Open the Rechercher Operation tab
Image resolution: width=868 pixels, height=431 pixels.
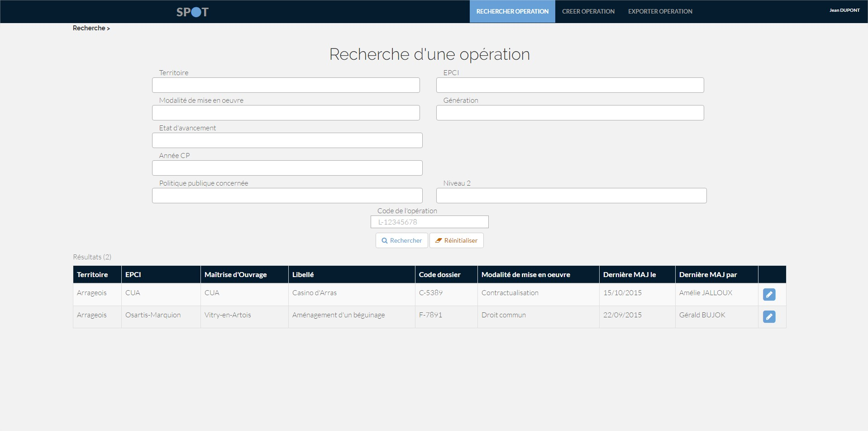[512, 11]
